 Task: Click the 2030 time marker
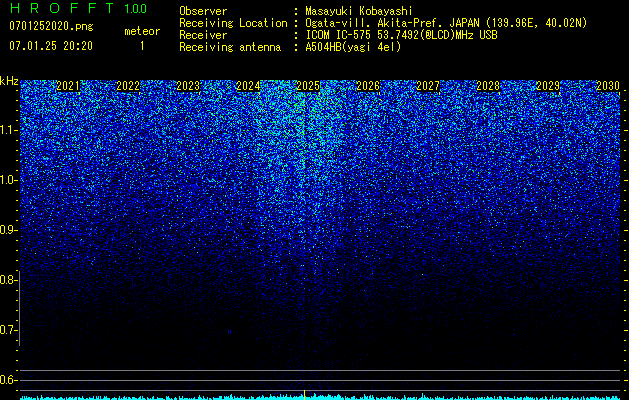click(608, 86)
